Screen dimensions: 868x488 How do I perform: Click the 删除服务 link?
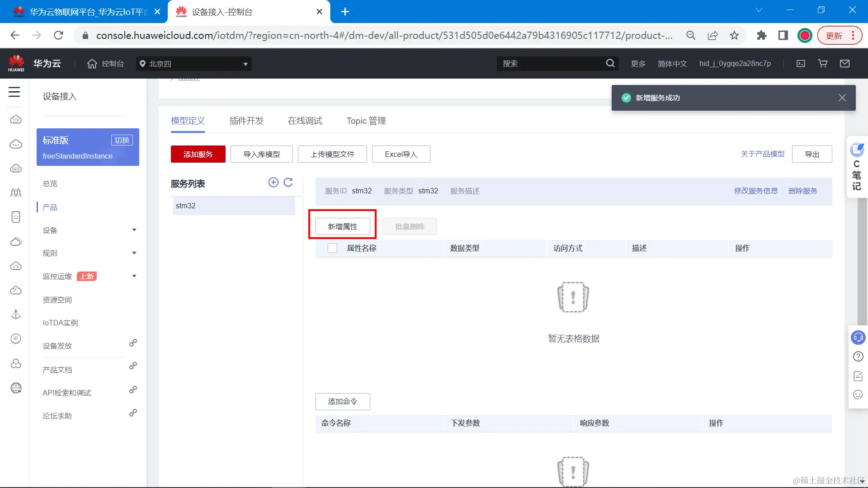pos(803,191)
